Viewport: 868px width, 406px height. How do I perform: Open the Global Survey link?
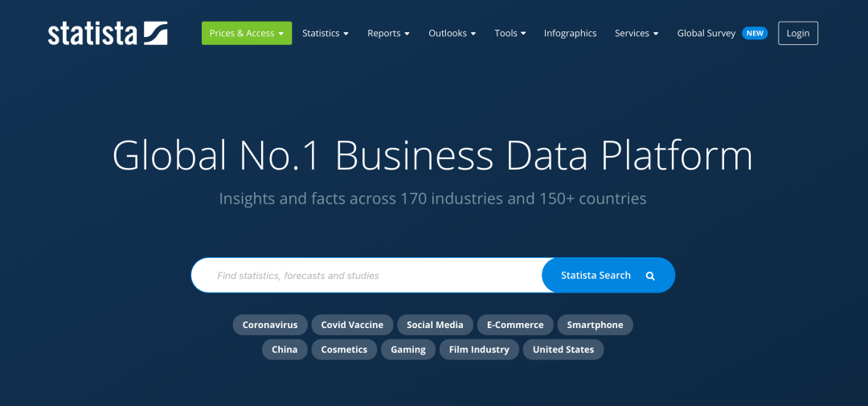pyautogui.click(x=706, y=33)
